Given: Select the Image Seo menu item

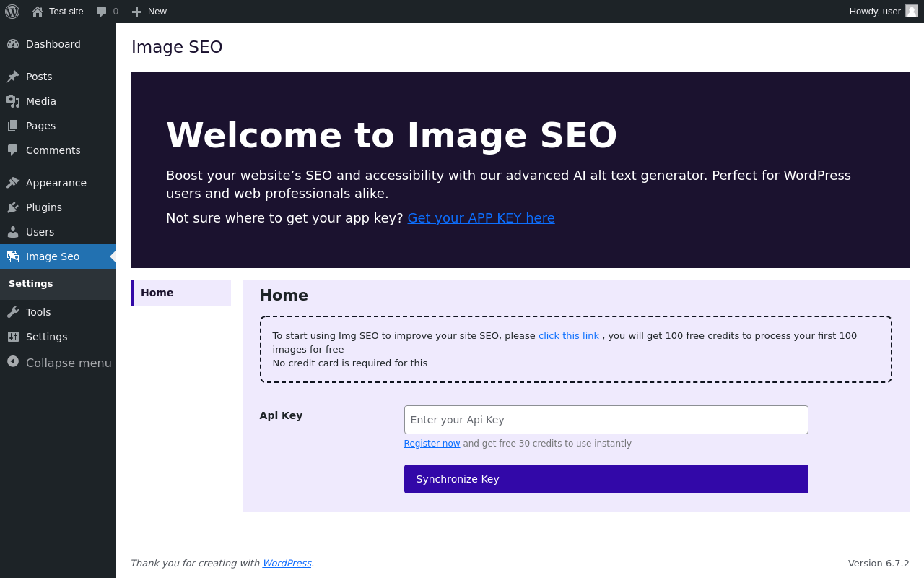Looking at the screenshot, I should [58, 256].
